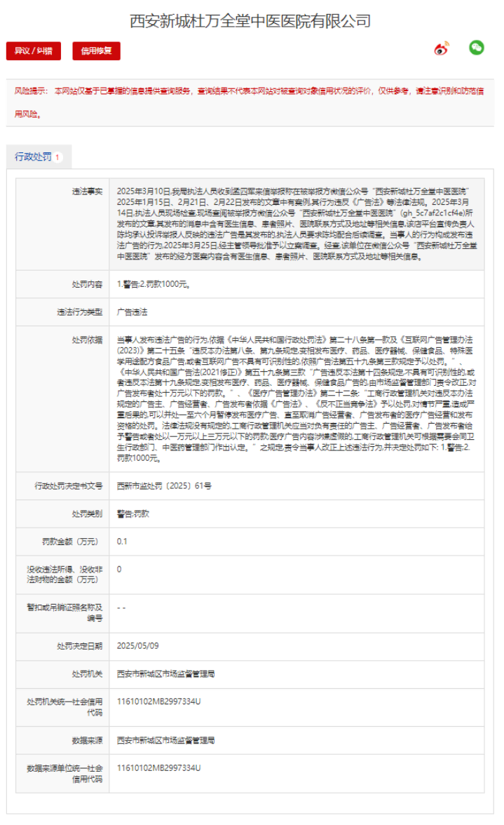This screenshot has height=825, width=504.
Task: Click the 处罚机关 row label
Action: click(x=87, y=674)
